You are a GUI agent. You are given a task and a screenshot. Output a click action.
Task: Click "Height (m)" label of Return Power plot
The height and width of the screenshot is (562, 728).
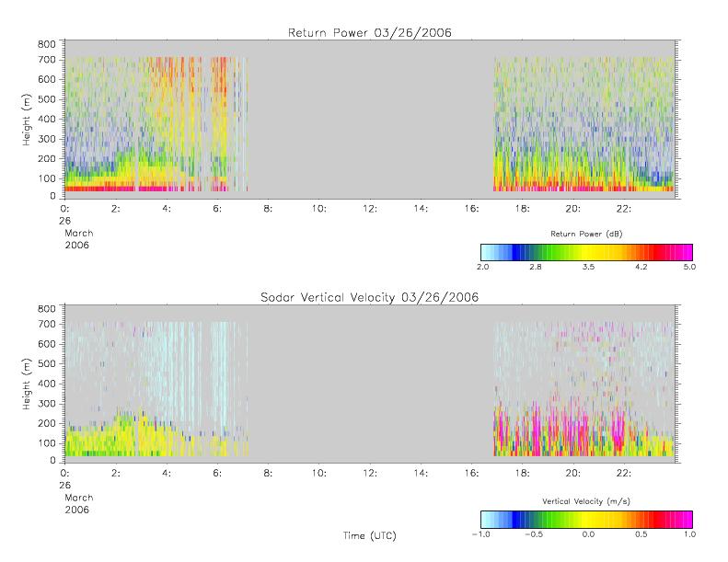(x=27, y=120)
